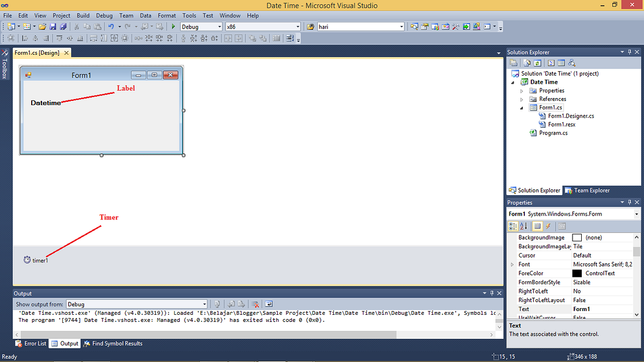Click the Undo icon on the toolbar

tap(111, 26)
